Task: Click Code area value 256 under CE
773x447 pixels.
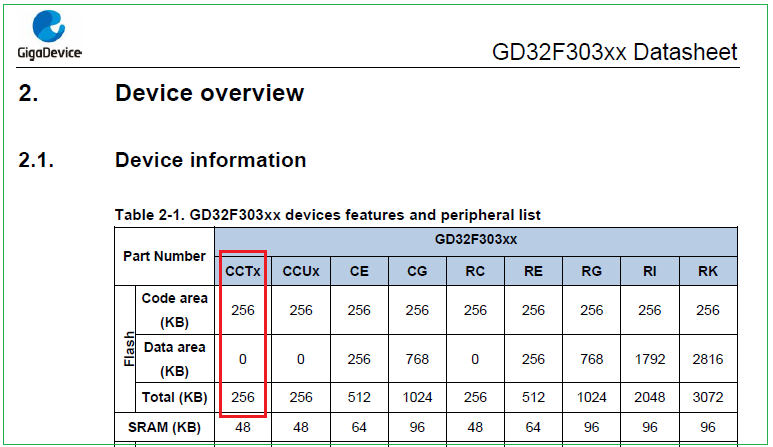Action: (359, 310)
